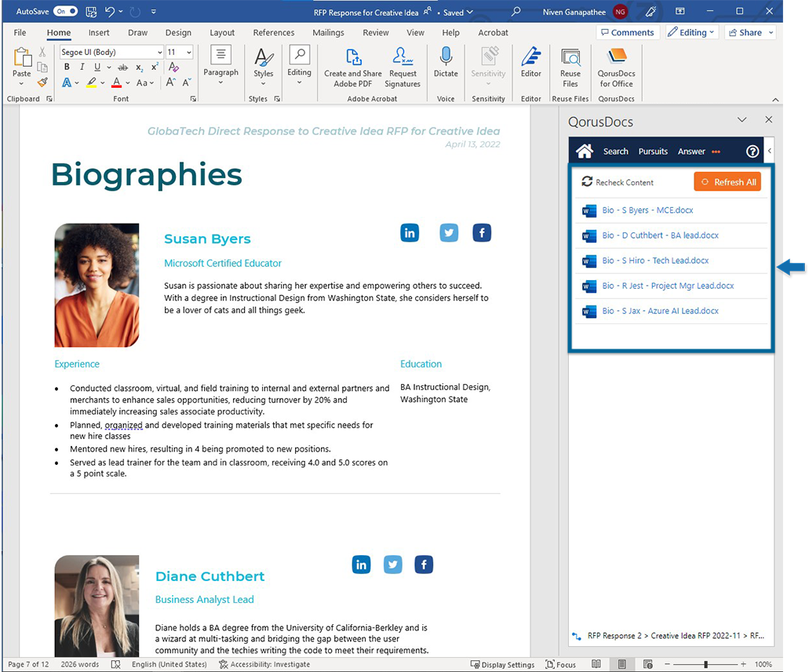The width and height of the screenshot is (809, 672).
Task: Open Susan Byers' LinkedIn icon
Action: tap(410, 233)
